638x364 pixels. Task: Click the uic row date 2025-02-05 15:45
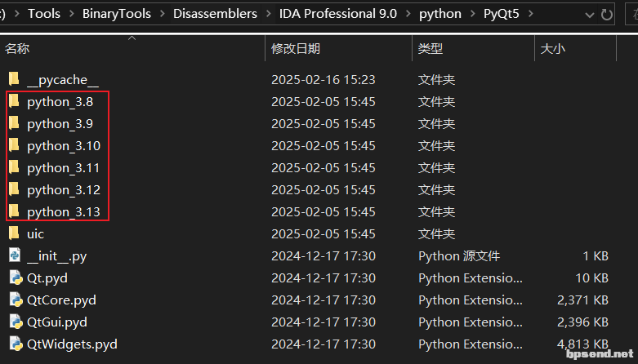coord(323,234)
